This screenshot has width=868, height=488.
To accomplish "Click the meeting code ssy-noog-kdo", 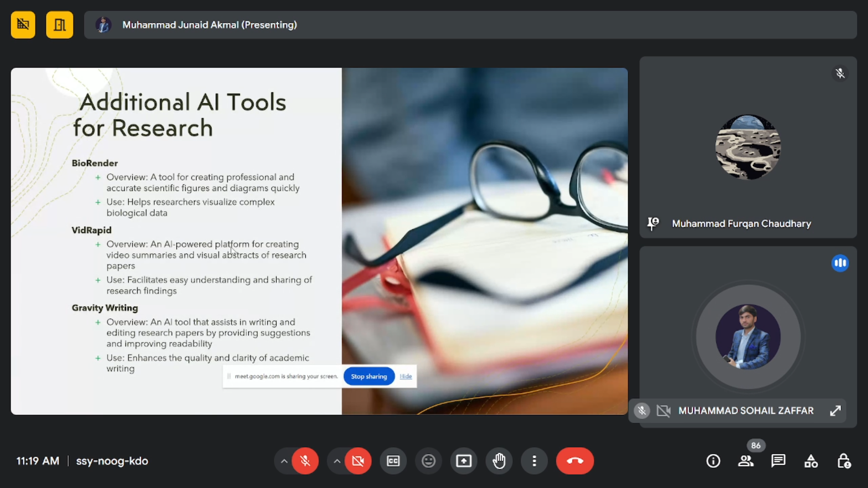I will tap(112, 461).
